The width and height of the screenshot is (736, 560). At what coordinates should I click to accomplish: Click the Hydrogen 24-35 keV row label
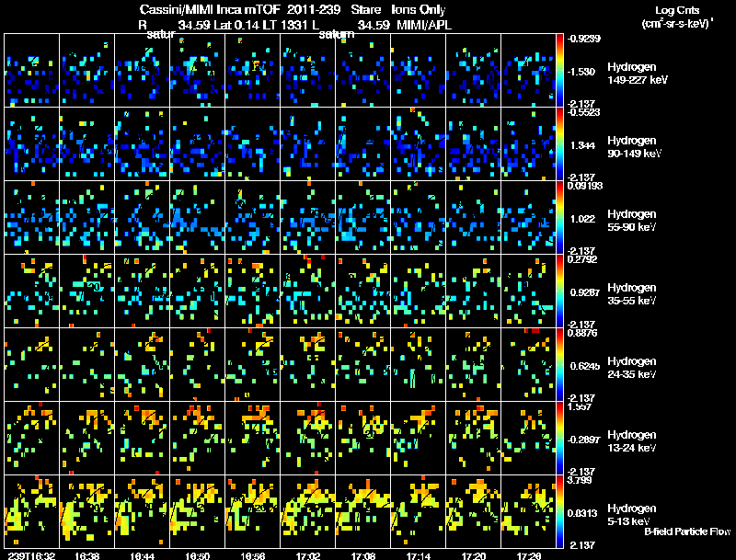coord(631,368)
